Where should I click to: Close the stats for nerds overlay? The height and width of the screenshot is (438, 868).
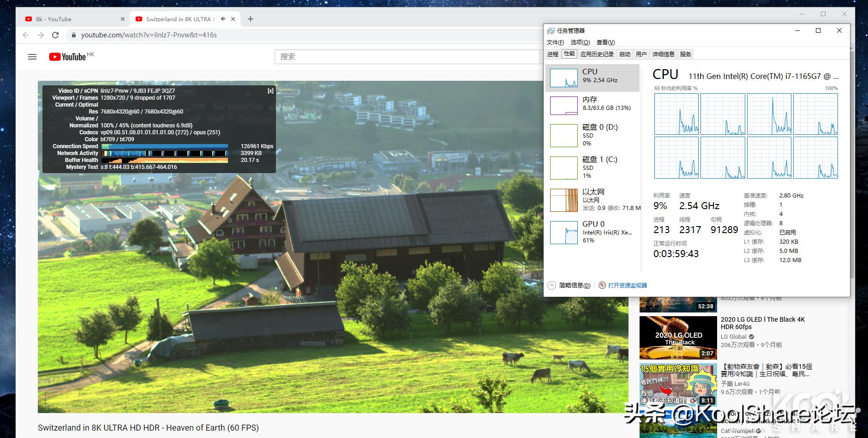[x=270, y=91]
